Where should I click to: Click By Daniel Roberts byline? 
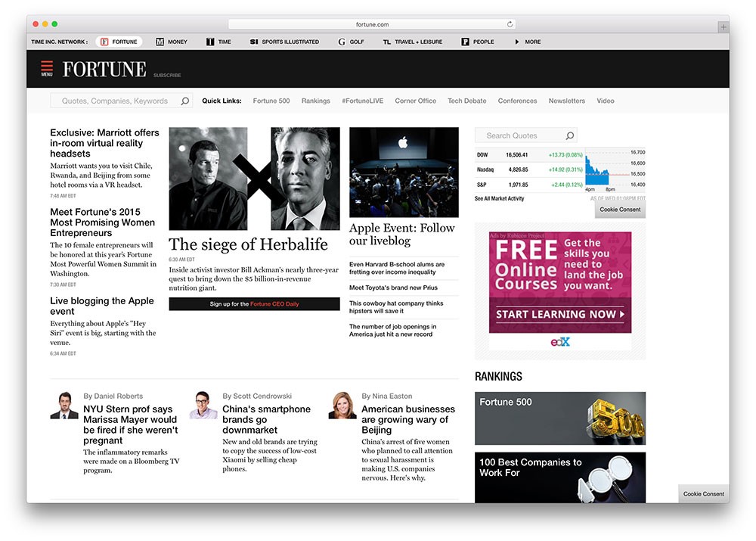[x=113, y=396]
